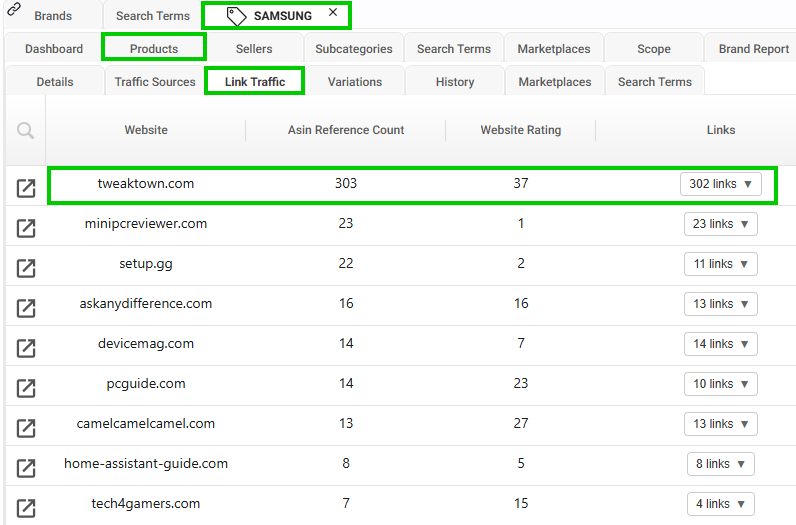Click the home-assistant-guide.com website name
Screen dimensions: 796x525
pyautogui.click(x=146, y=464)
